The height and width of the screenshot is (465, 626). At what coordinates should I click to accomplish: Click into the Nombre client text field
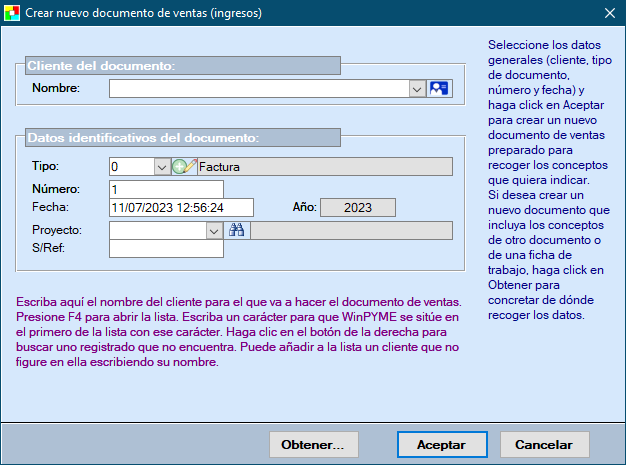coord(259,89)
